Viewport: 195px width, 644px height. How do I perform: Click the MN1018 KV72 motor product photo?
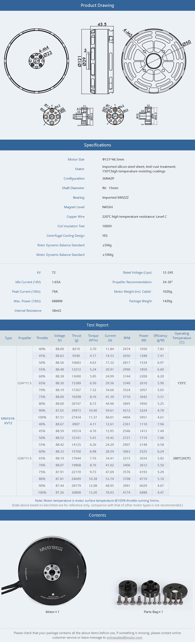point(44,570)
